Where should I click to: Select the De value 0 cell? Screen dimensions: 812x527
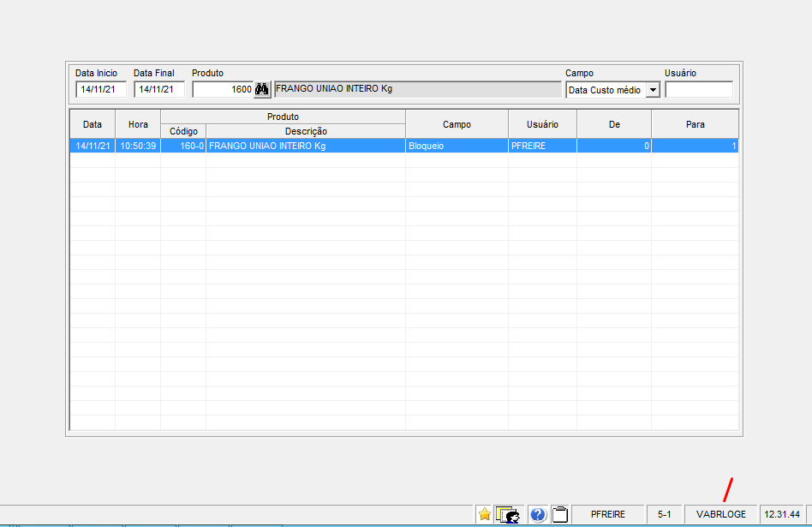614,146
